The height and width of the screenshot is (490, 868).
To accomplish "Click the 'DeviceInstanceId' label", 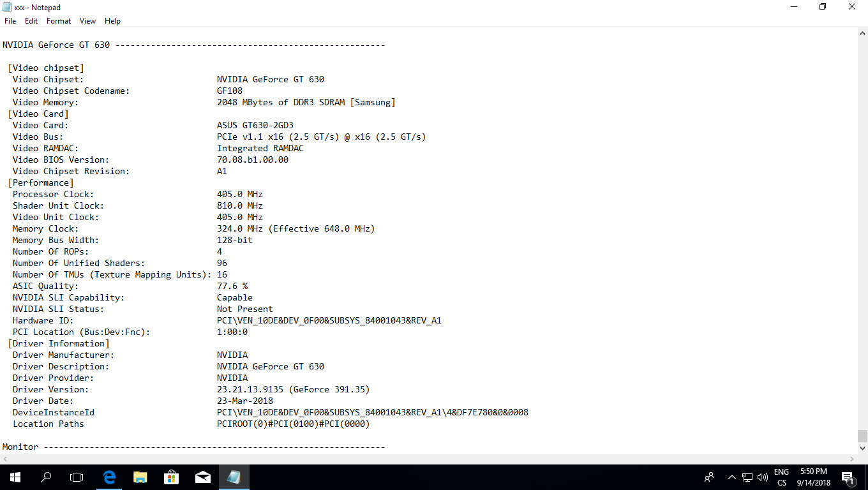I will point(53,413).
